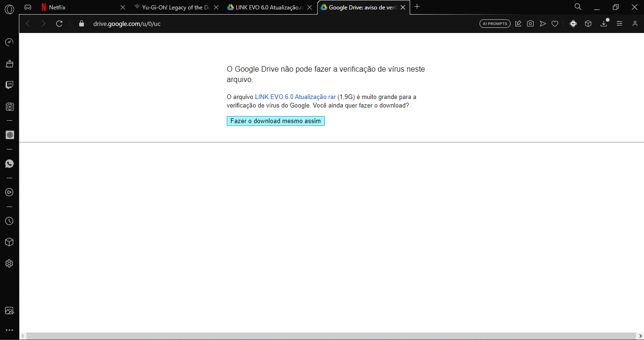The height and width of the screenshot is (340, 644).
Task: Click the AI PROMPTS button
Action: tap(495, 24)
